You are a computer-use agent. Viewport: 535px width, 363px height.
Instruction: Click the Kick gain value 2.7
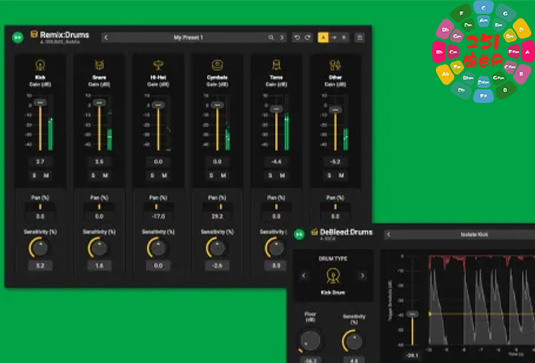tap(40, 162)
